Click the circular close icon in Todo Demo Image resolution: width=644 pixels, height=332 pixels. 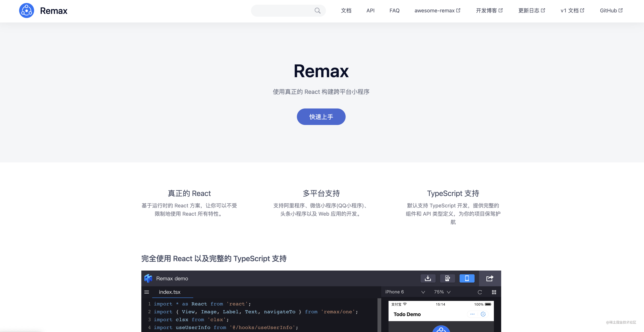(483, 314)
